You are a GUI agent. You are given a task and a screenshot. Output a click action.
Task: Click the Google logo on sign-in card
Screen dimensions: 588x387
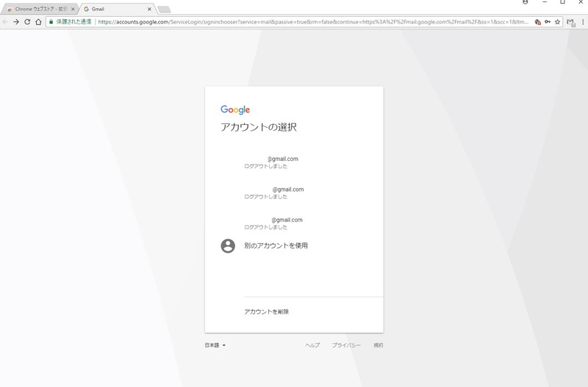click(x=235, y=109)
